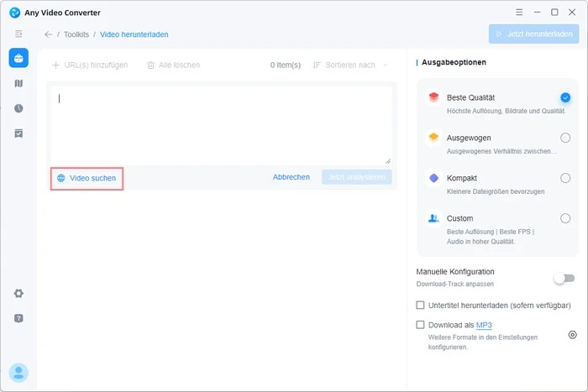Open the task list sidebar icon

18,133
